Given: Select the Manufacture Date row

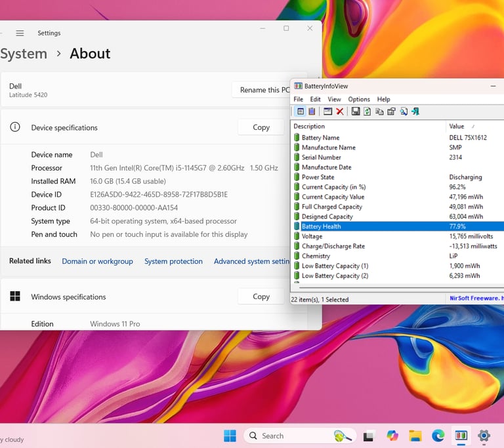Looking at the screenshot, I should [398, 167].
